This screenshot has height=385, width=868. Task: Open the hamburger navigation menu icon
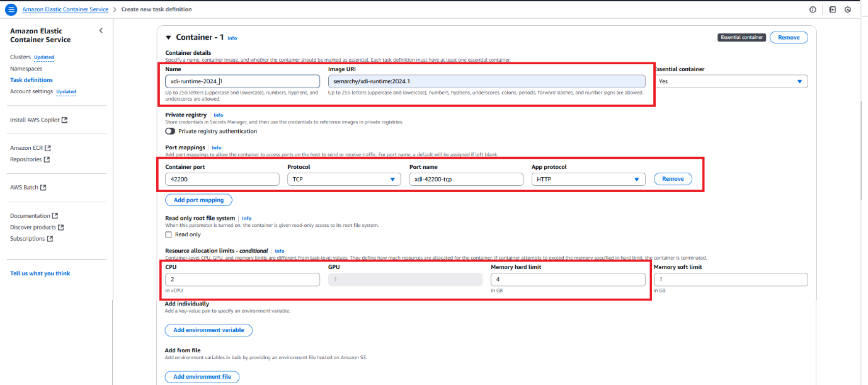click(x=11, y=9)
